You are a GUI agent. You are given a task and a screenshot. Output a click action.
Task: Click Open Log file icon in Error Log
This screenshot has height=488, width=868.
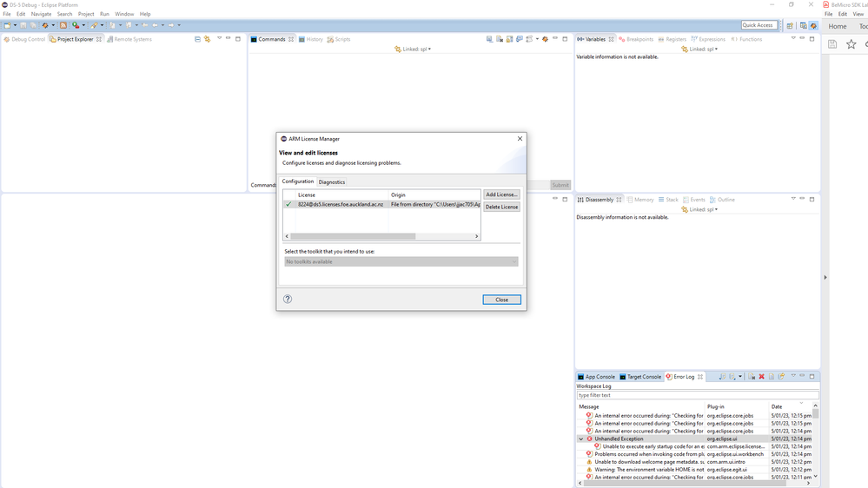tap(772, 376)
